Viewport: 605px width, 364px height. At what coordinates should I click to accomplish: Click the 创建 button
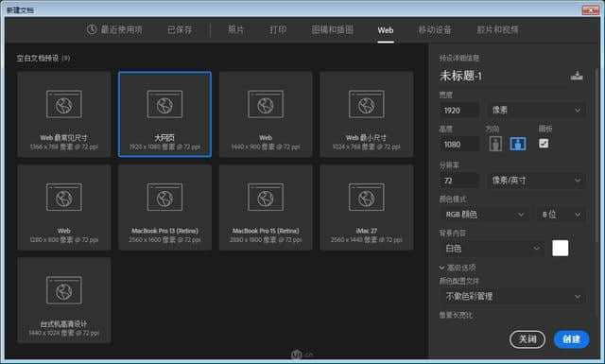click(571, 339)
